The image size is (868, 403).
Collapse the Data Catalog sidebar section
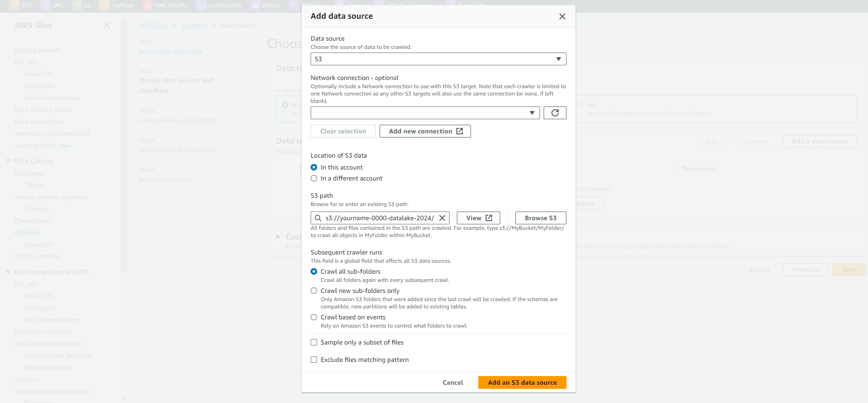click(8, 161)
